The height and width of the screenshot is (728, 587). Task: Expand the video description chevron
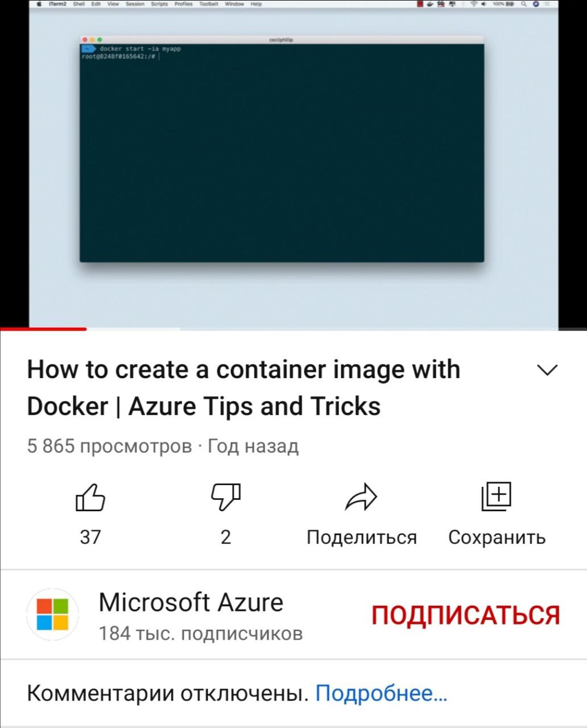coord(548,370)
